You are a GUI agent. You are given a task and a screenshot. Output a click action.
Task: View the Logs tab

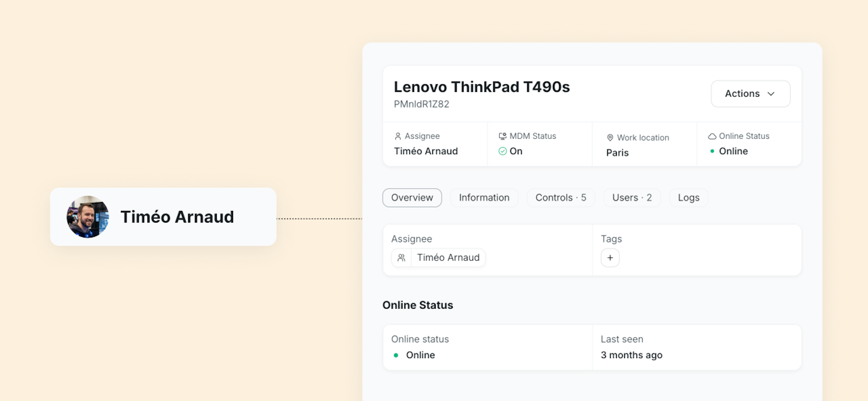688,198
